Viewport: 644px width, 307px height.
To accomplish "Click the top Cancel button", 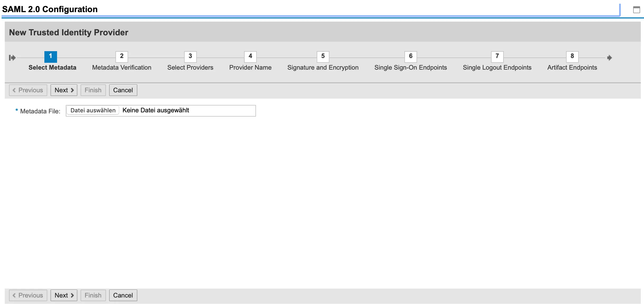I will [123, 90].
